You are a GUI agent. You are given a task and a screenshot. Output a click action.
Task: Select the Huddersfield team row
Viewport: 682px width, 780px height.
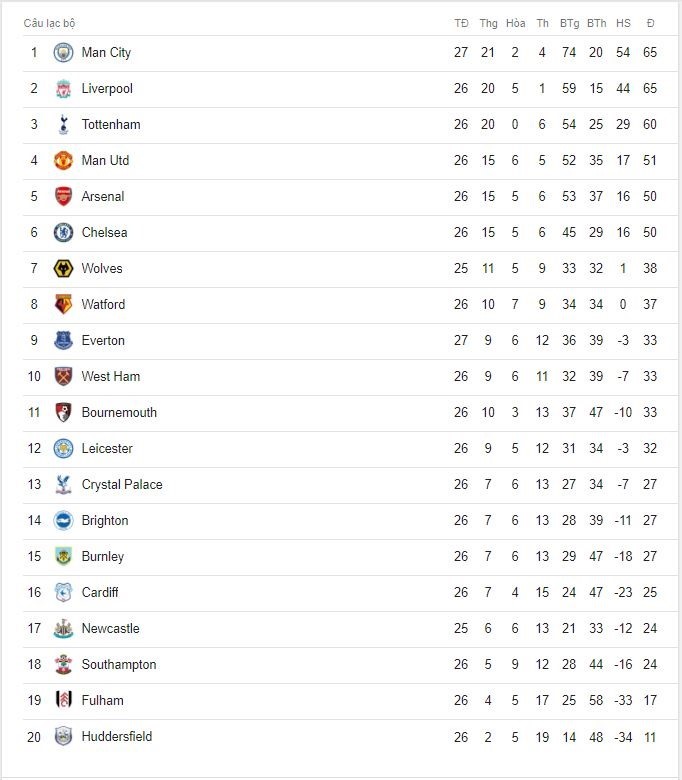(342, 737)
